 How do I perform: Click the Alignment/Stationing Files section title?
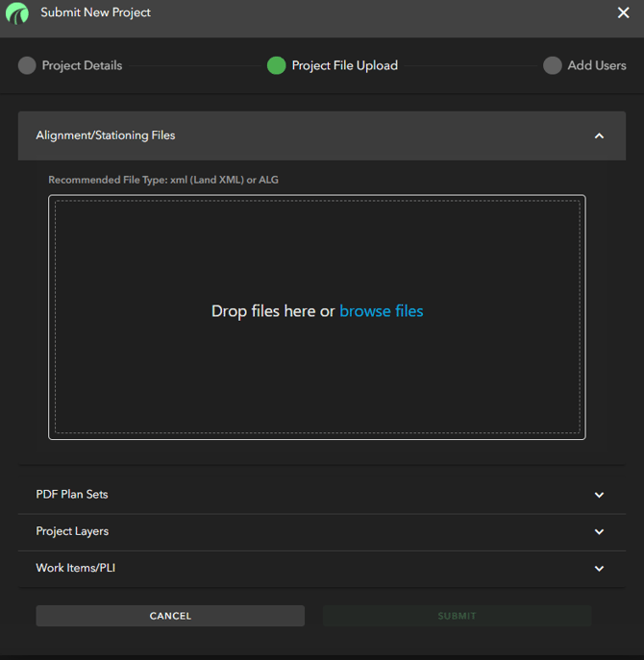(x=106, y=135)
